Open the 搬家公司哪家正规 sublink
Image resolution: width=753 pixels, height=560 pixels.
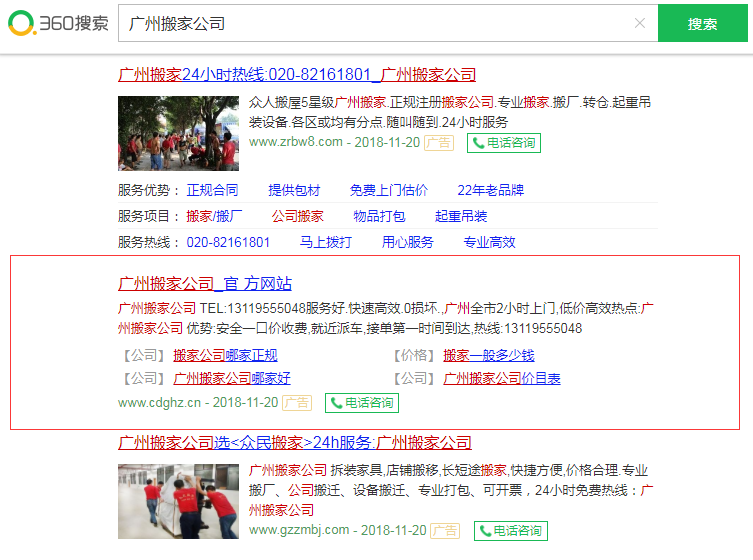pyautogui.click(x=225, y=355)
